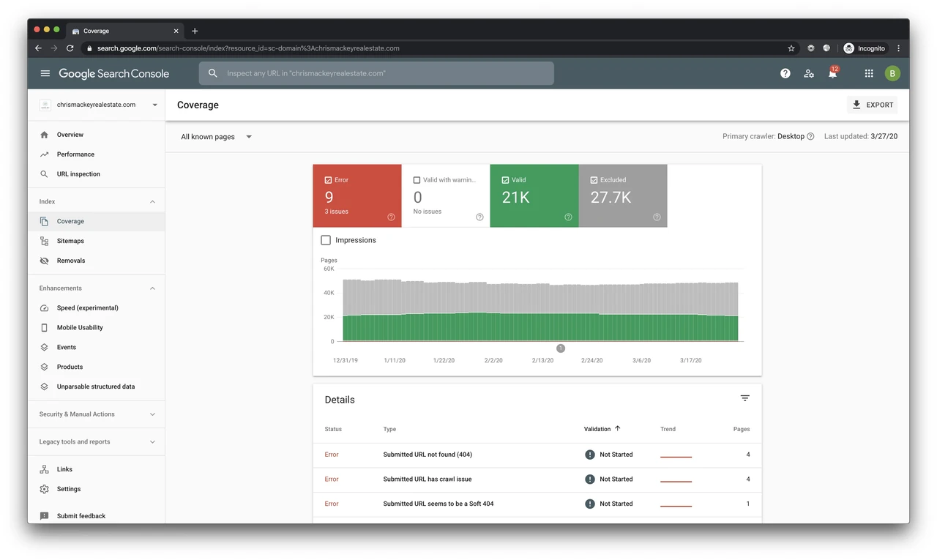Open Events enhancement report
The image size is (937, 560).
click(x=97, y=348)
